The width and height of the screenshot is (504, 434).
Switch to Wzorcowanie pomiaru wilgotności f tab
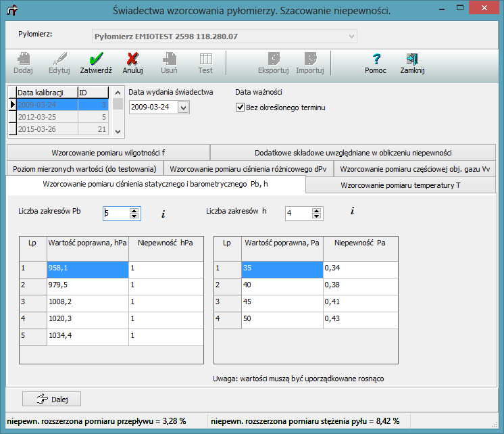108,153
